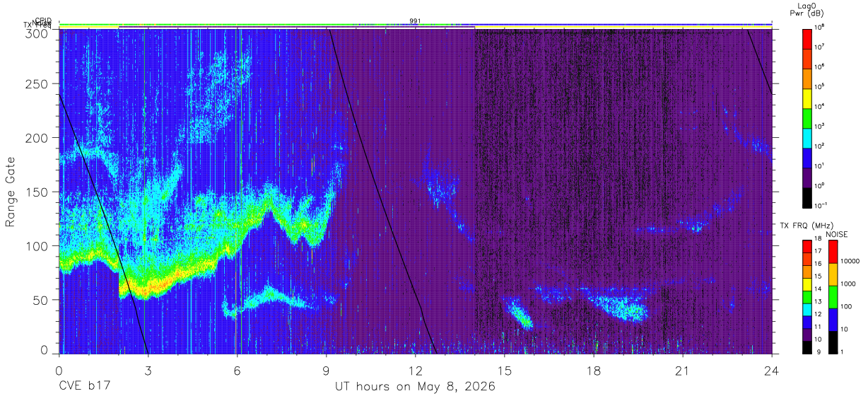Click the '18' UT hour tick label on x-axis
The image size is (868, 401).
(x=594, y=371)
